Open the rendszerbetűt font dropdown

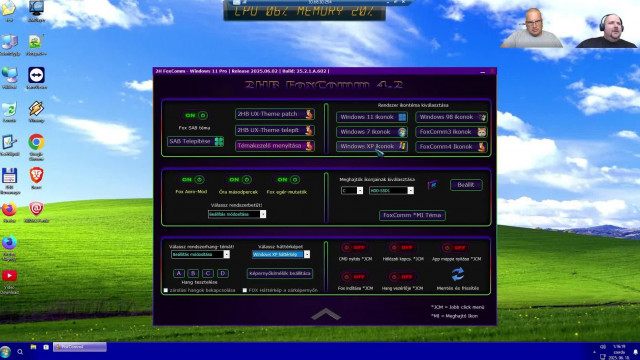(x=237, y=214)
